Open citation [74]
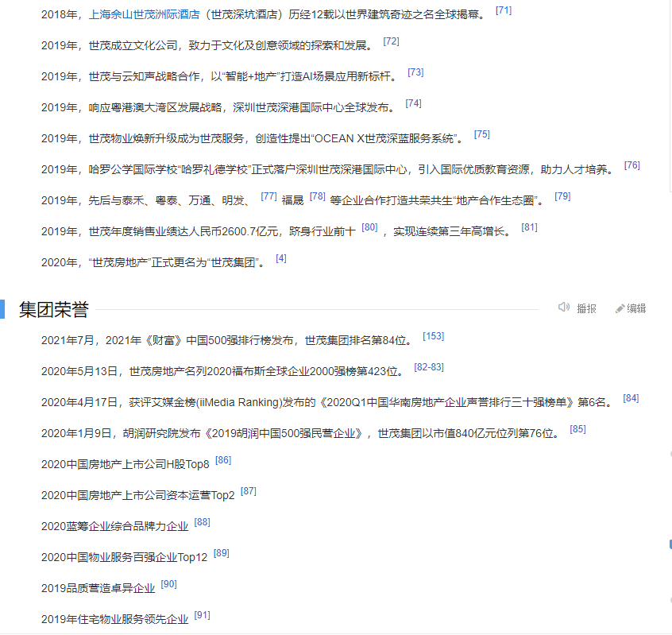The image size is (672, 635). coord(413,103)
